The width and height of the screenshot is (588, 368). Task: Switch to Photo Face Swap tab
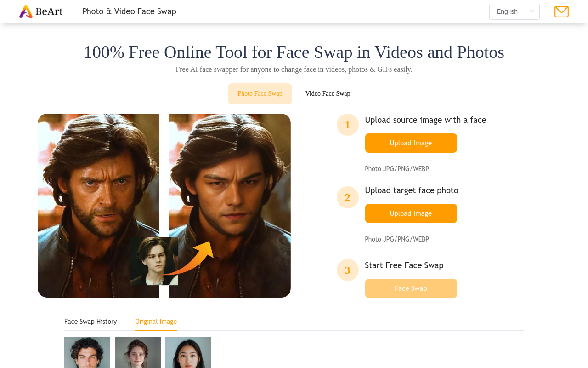pyautogui.click(x=260, y=94)
